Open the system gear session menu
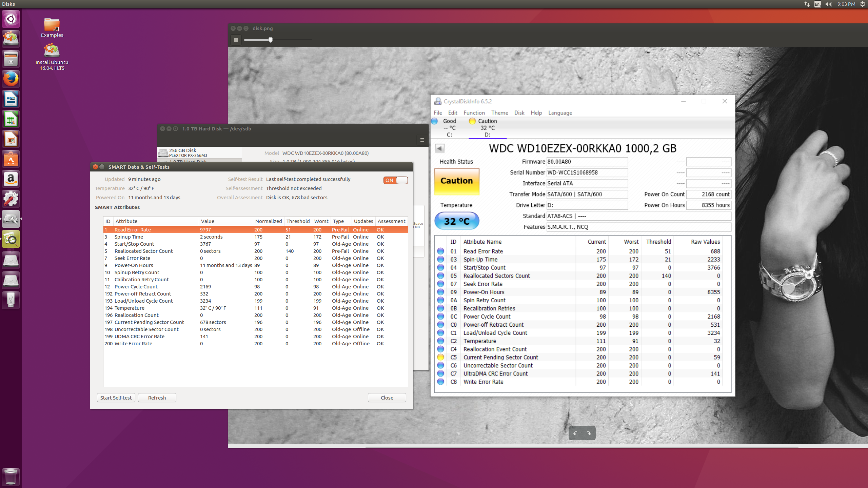The width and height of the screenshot is (868, 488). [863, 4]
